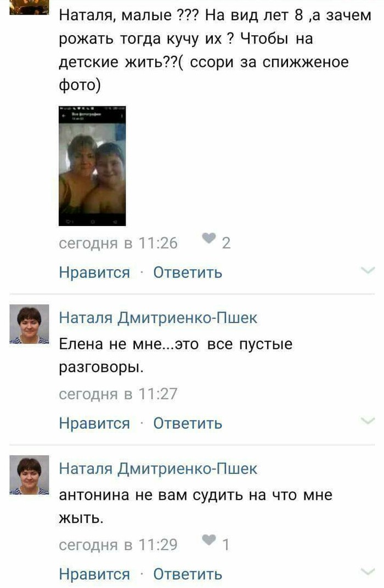The width and height of the screenshot is (384, 588).
Task: Tap the partially visible avatar of the top commenter
Action: click(x=29, y=7)
